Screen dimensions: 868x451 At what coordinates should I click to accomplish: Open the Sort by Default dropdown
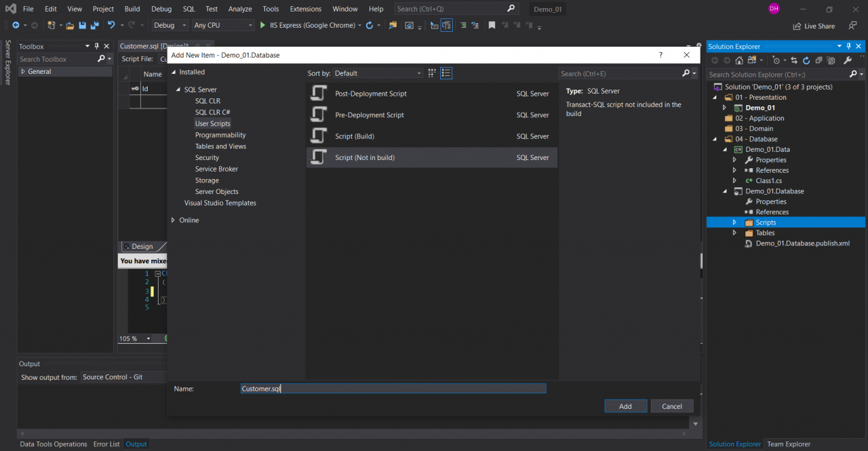pos(378,73)
